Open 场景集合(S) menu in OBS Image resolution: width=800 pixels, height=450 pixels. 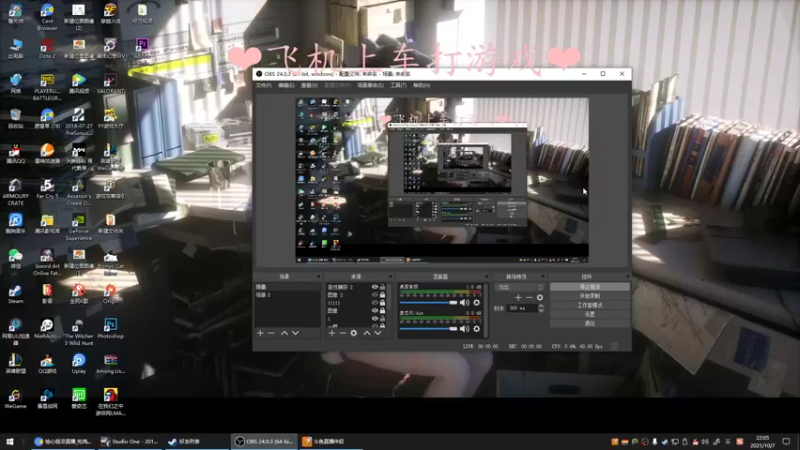point(370,85)
